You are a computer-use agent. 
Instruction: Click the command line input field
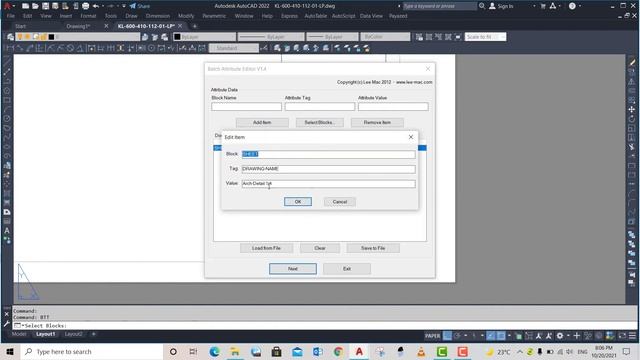coord(324,326)
